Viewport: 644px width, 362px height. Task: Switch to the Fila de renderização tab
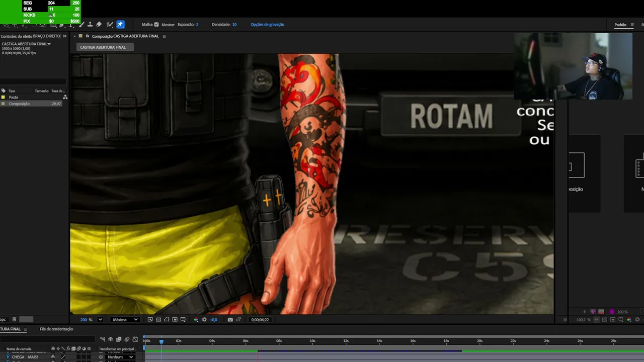(x=56, y=329)
